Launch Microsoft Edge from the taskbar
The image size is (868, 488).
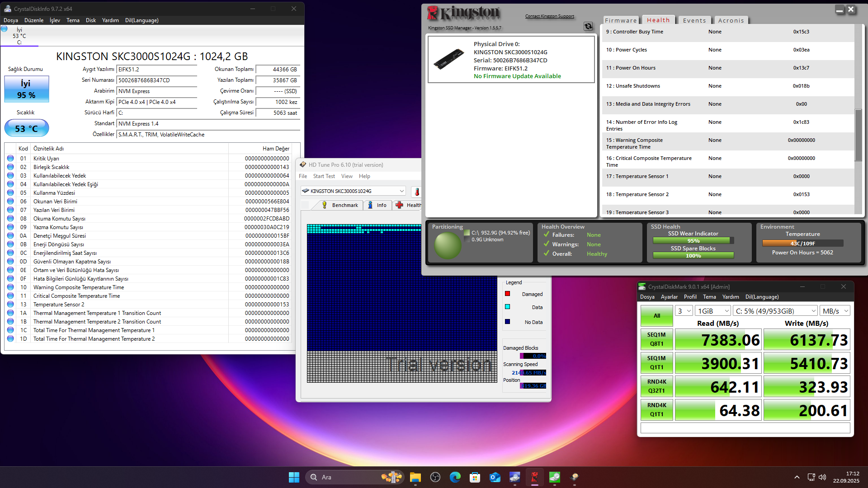click(x=455, y=477)
